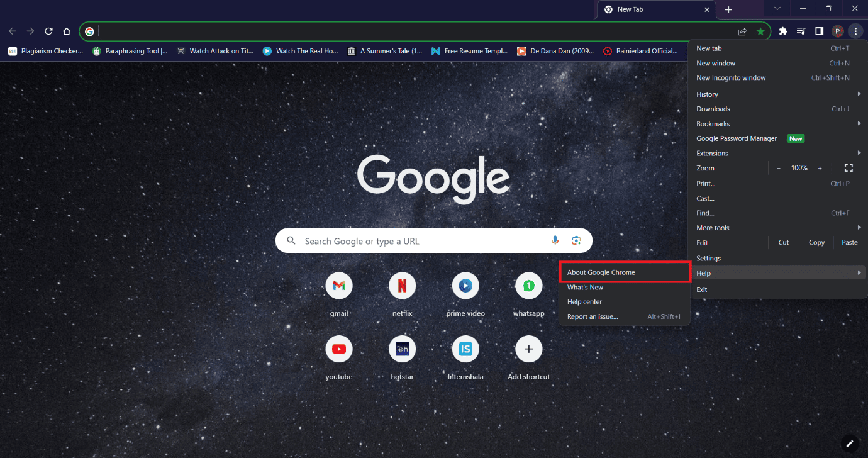This screenshot has width=868, height=458.
Task: Open the Watch The Real Ho... bookmark
Action: pyautogui.click(x=301, y=51)
